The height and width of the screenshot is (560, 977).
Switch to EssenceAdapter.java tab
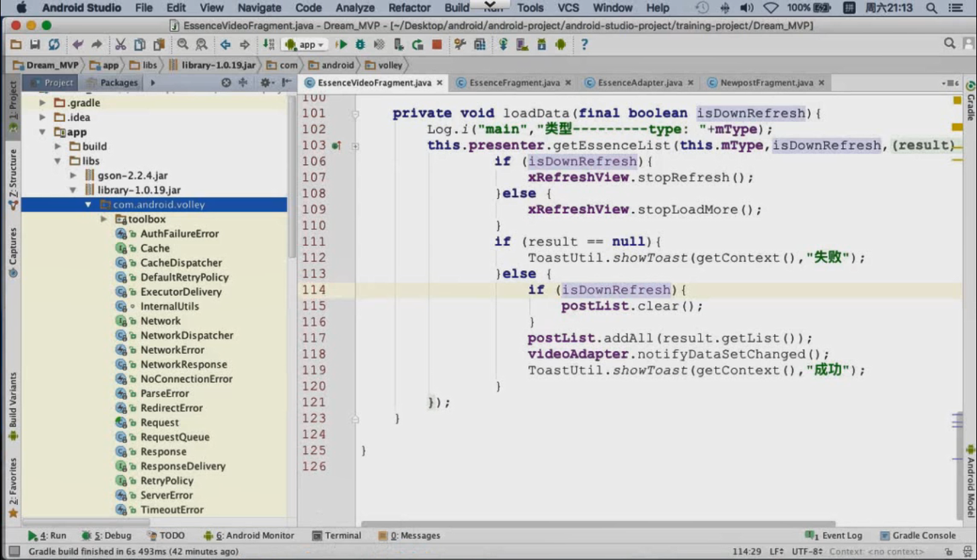point(640,83)
